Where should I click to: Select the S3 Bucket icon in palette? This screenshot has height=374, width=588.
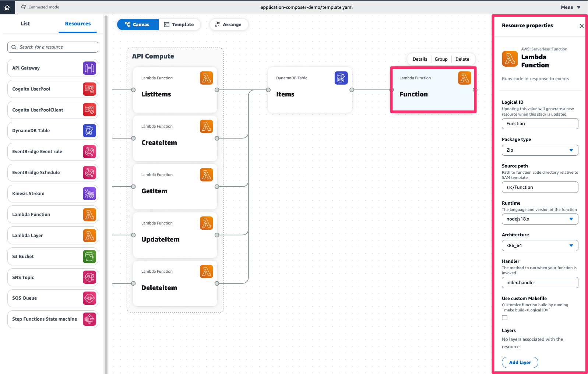point(89,257)
